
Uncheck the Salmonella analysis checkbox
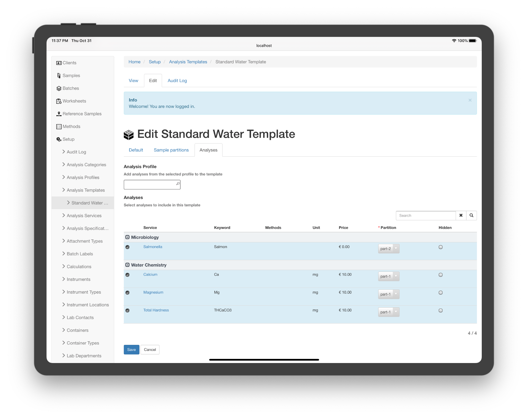(127, 247)
